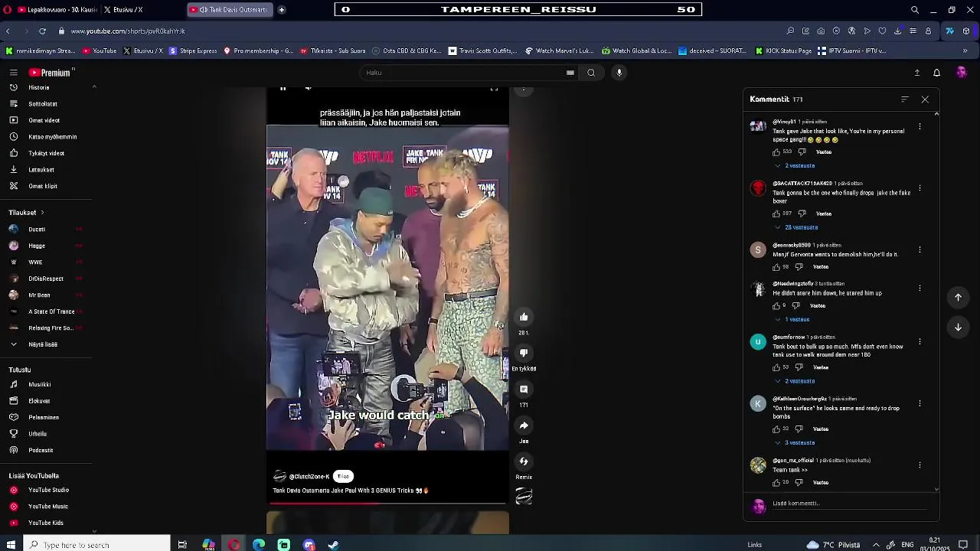Expand 28 vastausta replies
This screenshot has width=980, height=551.
tap(796, 227)
